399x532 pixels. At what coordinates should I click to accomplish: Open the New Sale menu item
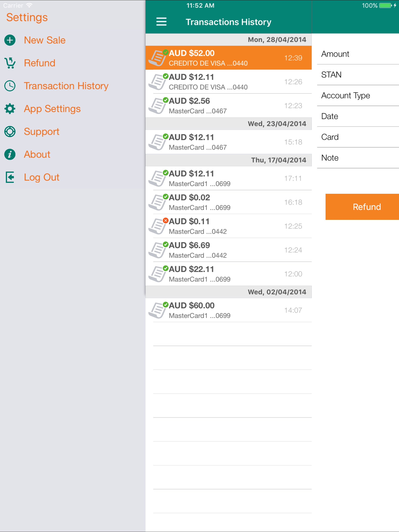click(45, 40)
